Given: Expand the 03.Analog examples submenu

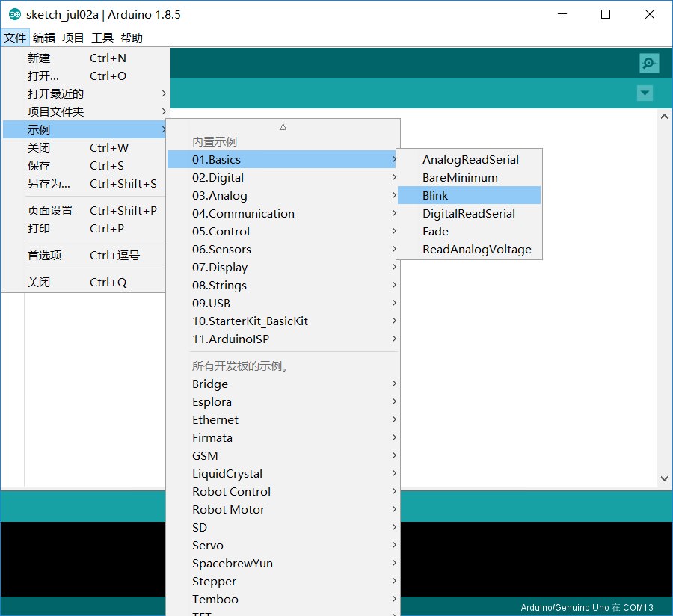Looking at the screenshot, I should 283,196.
